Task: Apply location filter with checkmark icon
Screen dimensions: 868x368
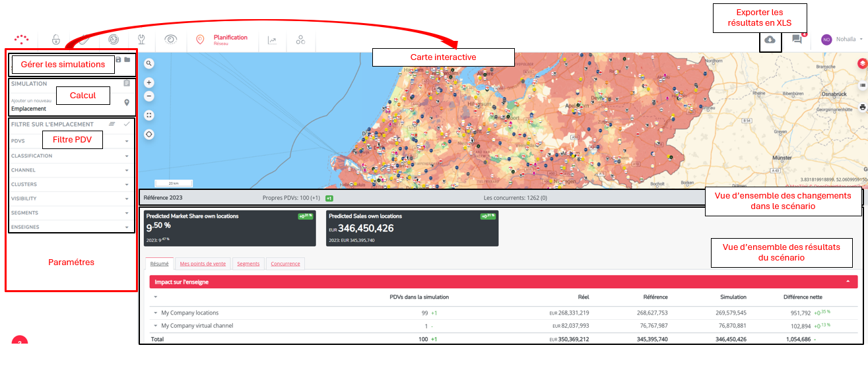Action: point(127,124)
